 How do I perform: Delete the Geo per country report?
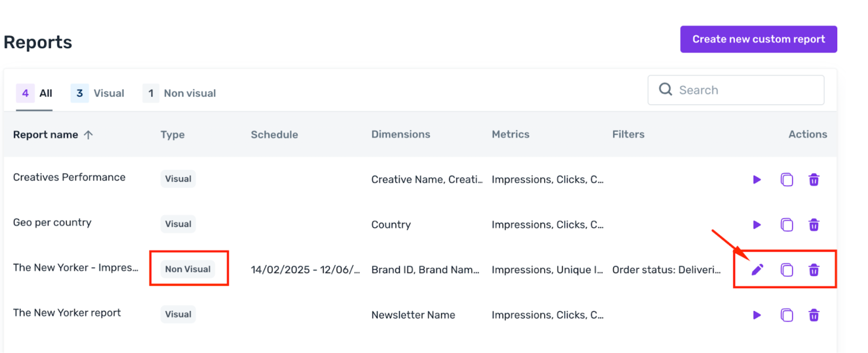[x=814, y=225]
